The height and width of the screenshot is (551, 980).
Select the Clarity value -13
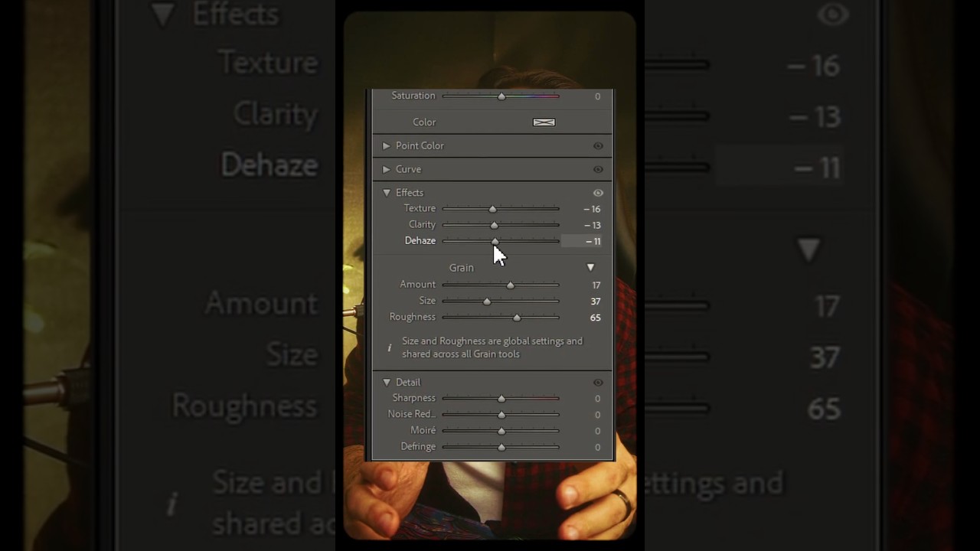592,225
